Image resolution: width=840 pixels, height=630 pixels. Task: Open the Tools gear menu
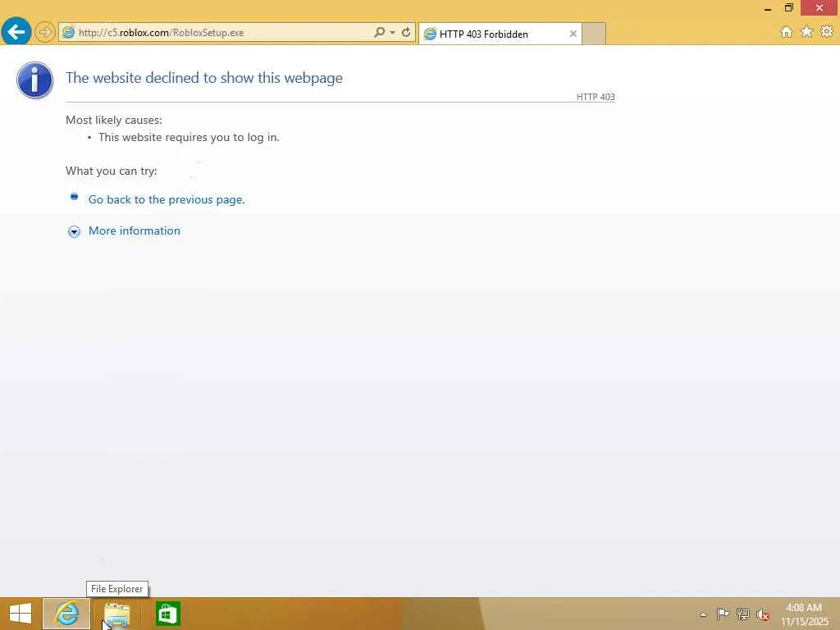827,32
